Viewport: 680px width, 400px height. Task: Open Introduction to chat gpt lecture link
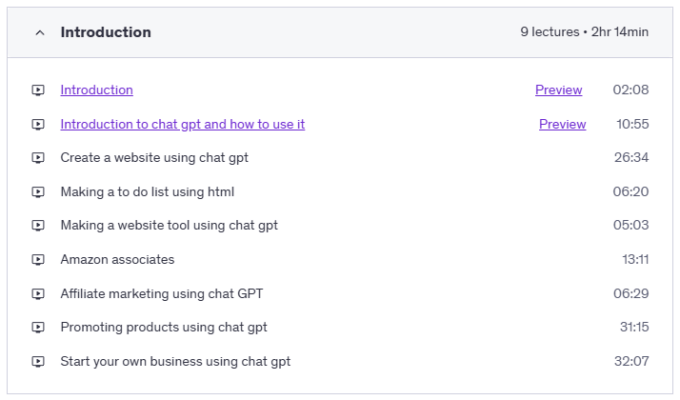182,124
